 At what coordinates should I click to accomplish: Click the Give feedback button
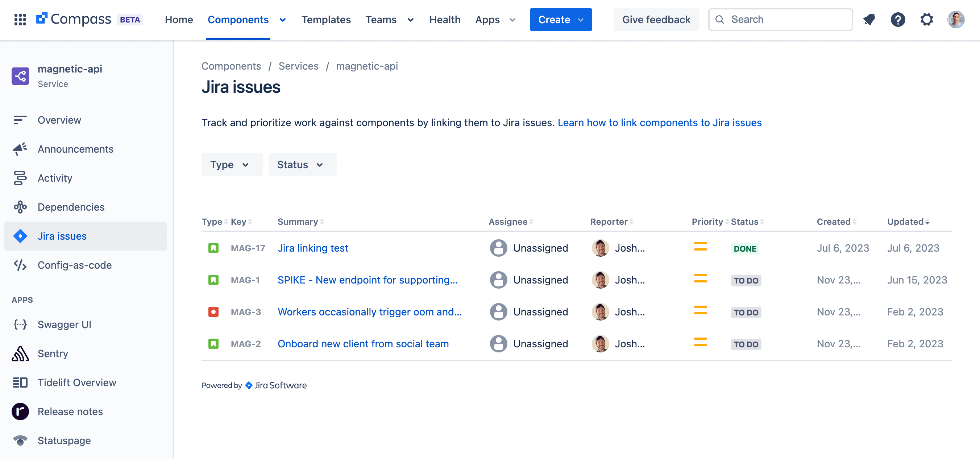[656, 20]
